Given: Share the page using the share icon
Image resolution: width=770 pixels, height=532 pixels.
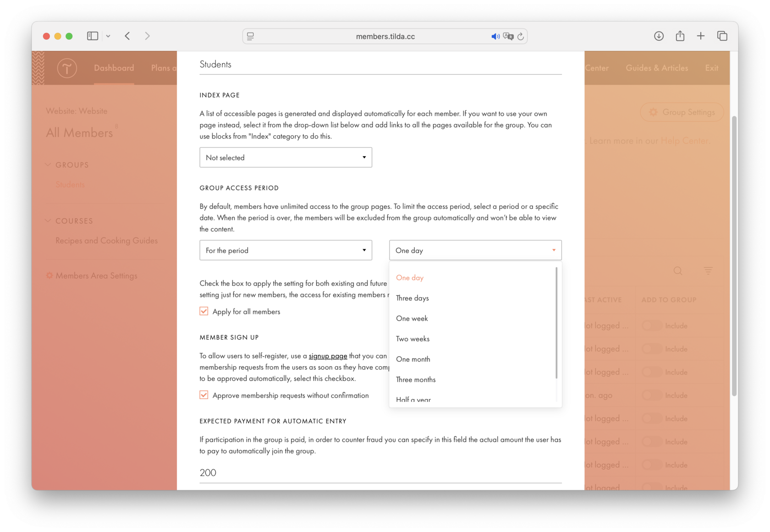Looking at the screenshot, I should (x=680, y=36).
